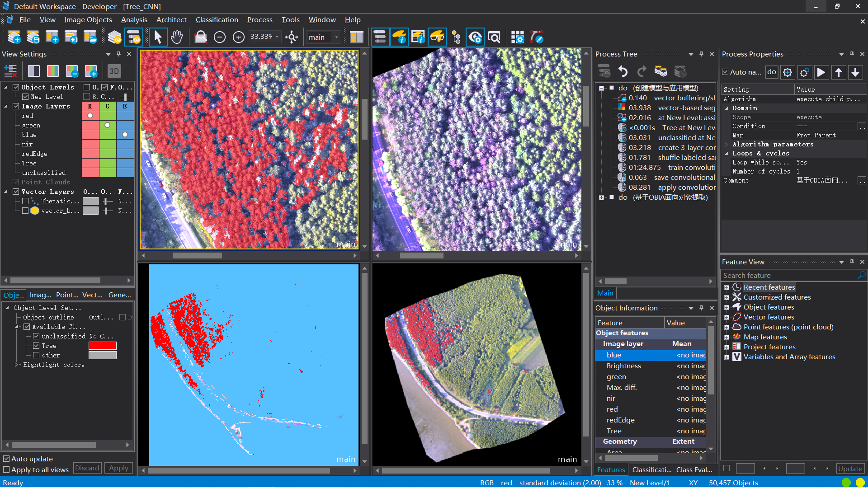
Task: Expand the second 'do' process node
Action: point(601,197)
